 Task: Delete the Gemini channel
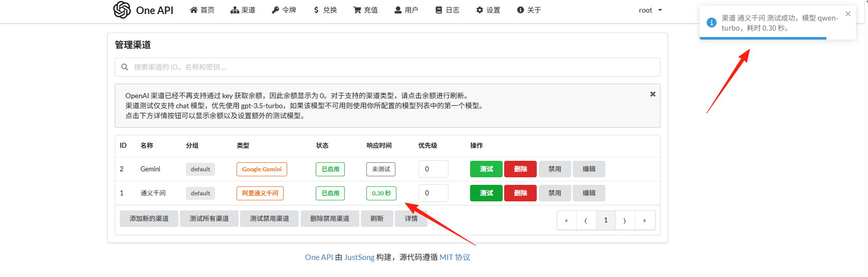click(x=520, y=169)
